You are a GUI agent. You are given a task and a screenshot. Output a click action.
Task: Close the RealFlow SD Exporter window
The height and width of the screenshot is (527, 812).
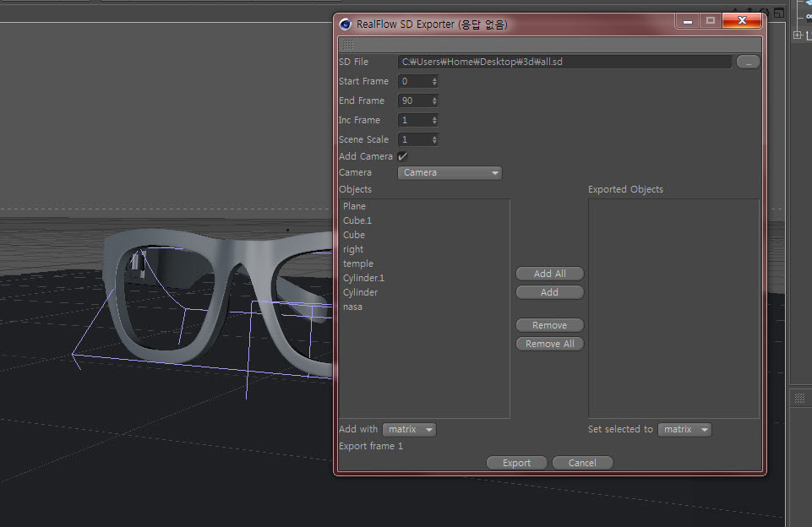pyautogui.click(x=742, y=21)
